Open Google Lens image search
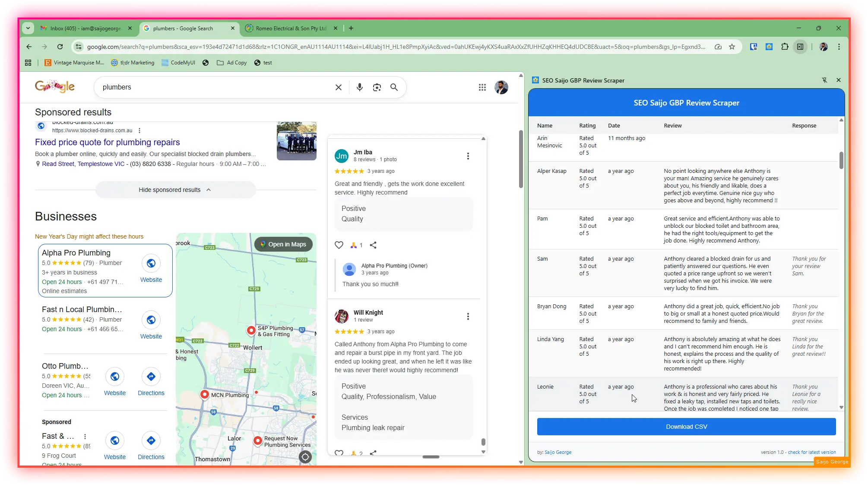Image resolution: width=868 pixels, height=485 pixels. pos(377,87)
